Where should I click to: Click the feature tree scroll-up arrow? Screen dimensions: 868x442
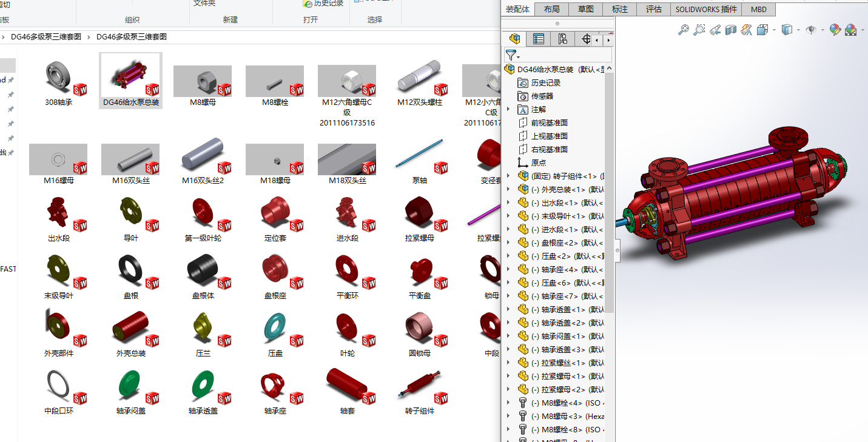(609, 69)
